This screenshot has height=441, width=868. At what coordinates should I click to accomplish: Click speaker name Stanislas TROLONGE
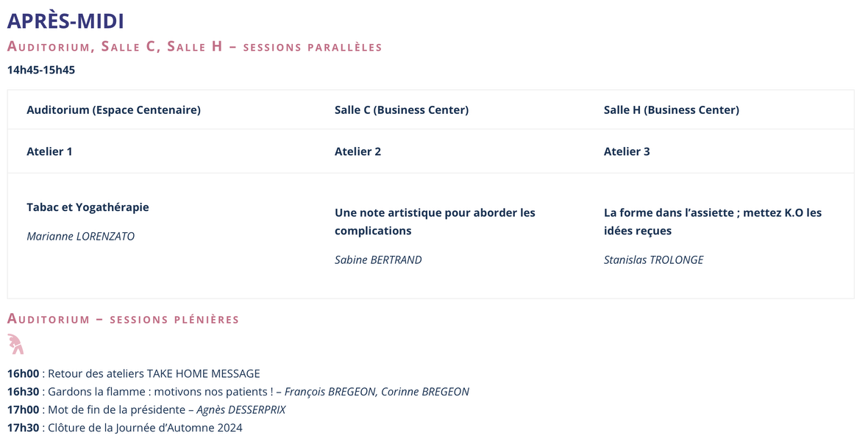653,259
